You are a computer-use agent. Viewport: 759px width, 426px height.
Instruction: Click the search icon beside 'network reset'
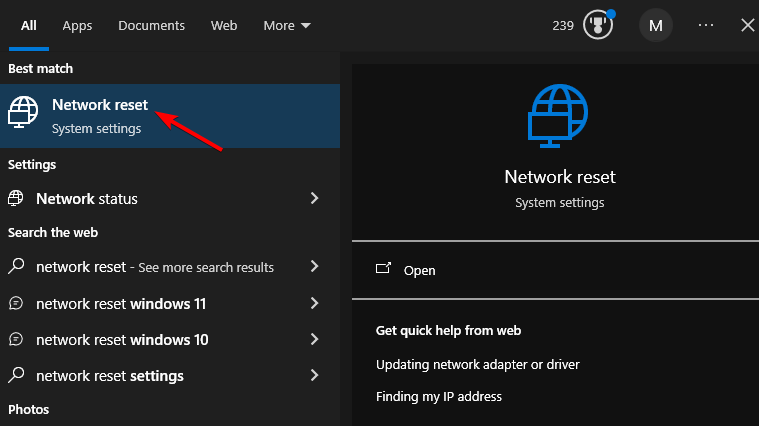(16, 266)
